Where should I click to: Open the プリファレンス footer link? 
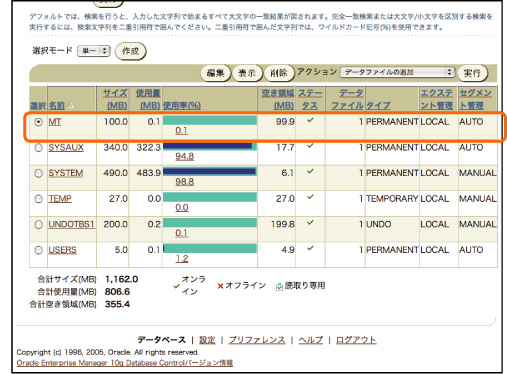(257, 340)
